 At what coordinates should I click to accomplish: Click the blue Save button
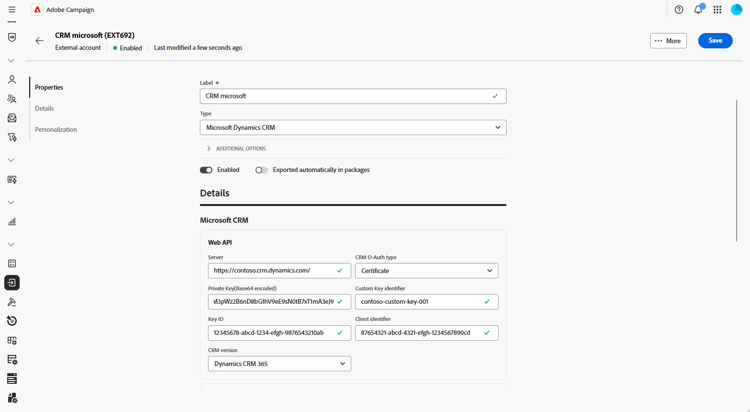click(715, 41)
